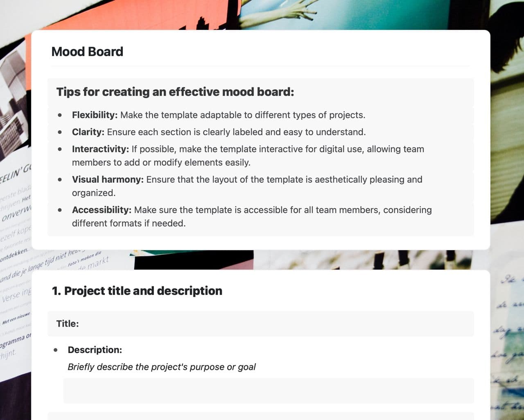Click the Clarity tip line
The height and width of the screenshot is (420, 524).
[x=219, y=132]
